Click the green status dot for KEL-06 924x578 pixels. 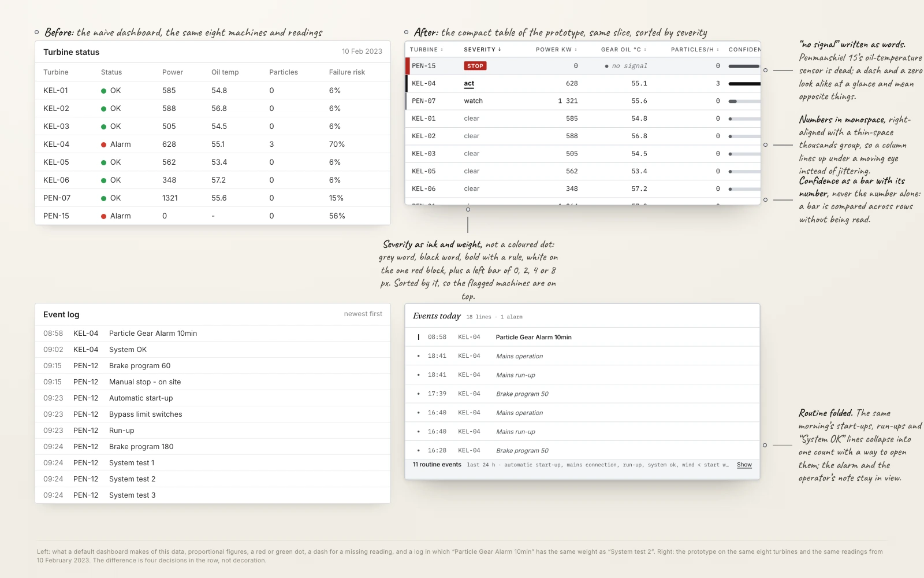pyautogui.click(x=103, y=180)
